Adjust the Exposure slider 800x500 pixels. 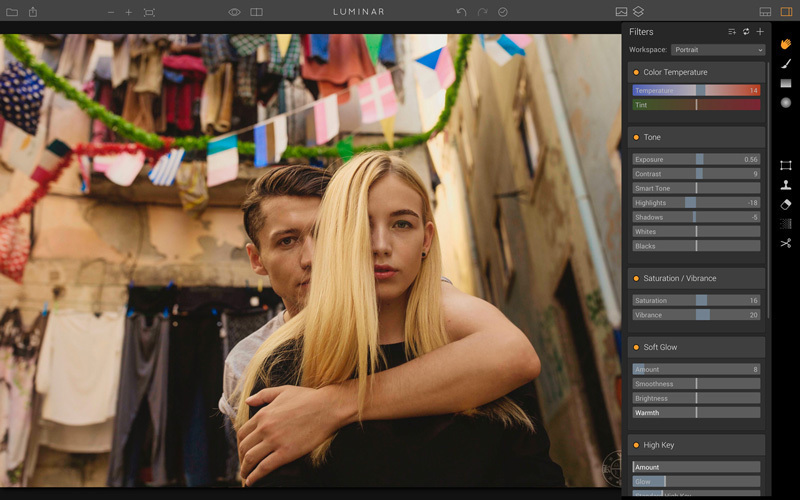pos(696,159)
